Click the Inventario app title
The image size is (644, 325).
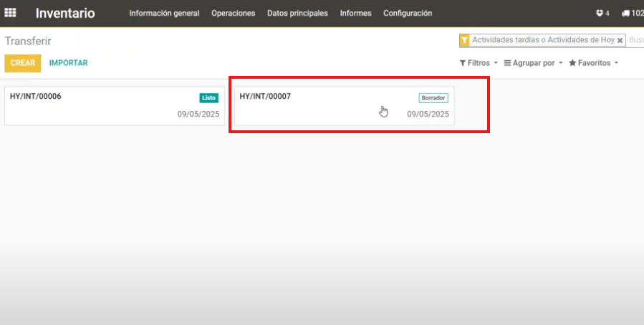pyautogui.click(x=65, y=13)
